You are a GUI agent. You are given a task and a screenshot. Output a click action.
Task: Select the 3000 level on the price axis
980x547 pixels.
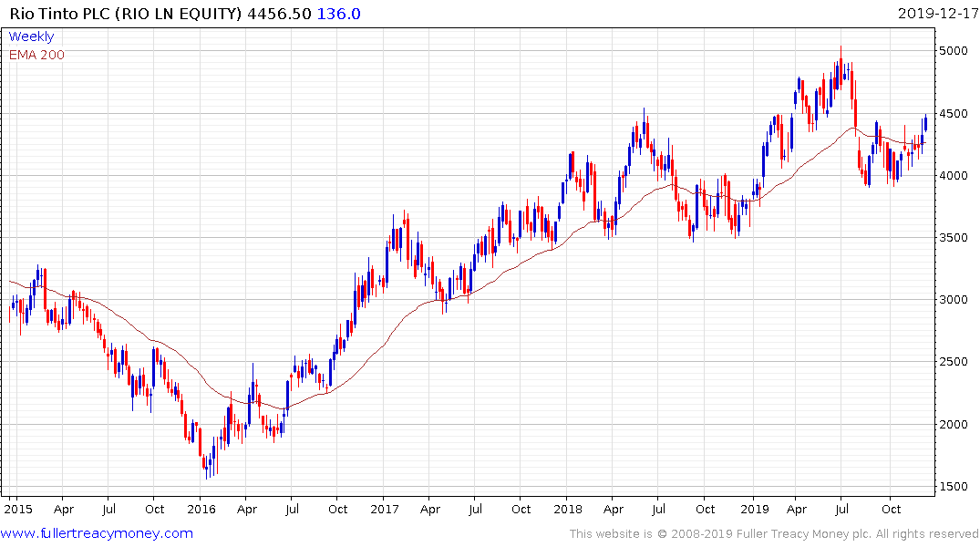point(956,300)
